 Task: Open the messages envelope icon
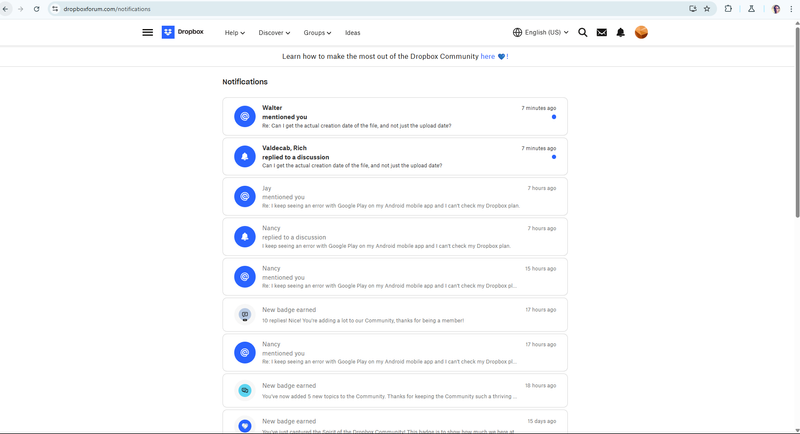602,32
